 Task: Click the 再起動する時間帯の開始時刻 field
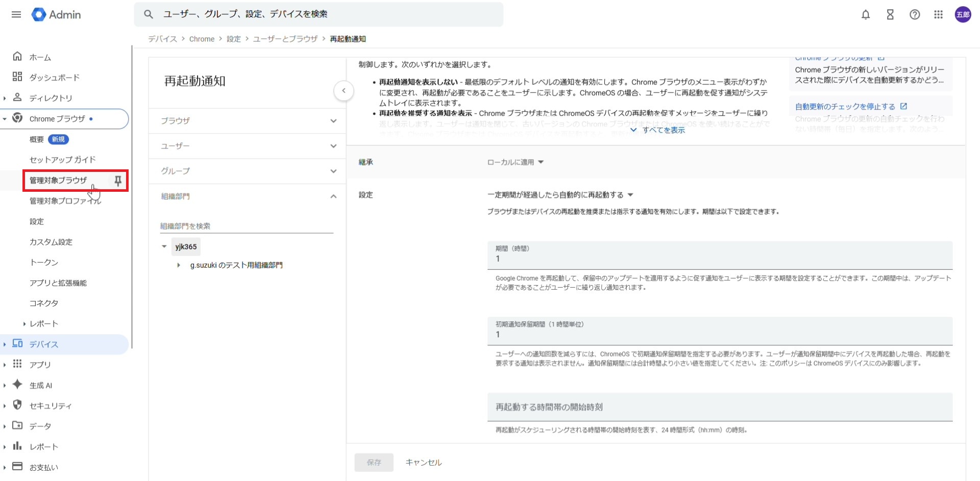pos(719,407)
